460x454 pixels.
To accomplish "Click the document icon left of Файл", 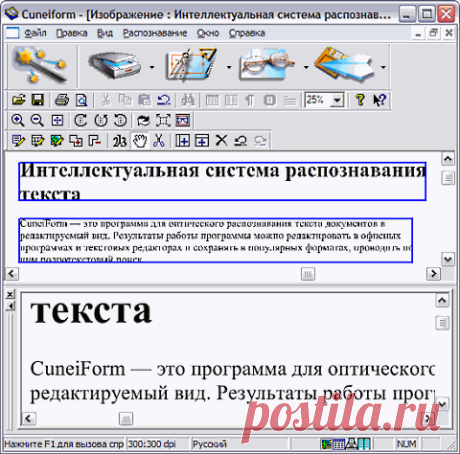I will (13, 33).
